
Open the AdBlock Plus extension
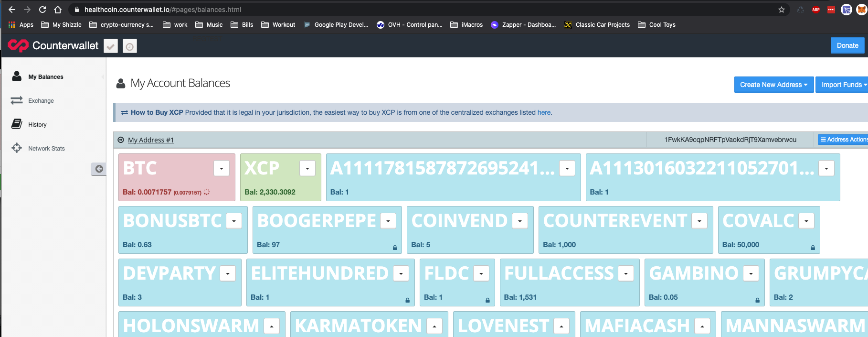coord(816,10)
